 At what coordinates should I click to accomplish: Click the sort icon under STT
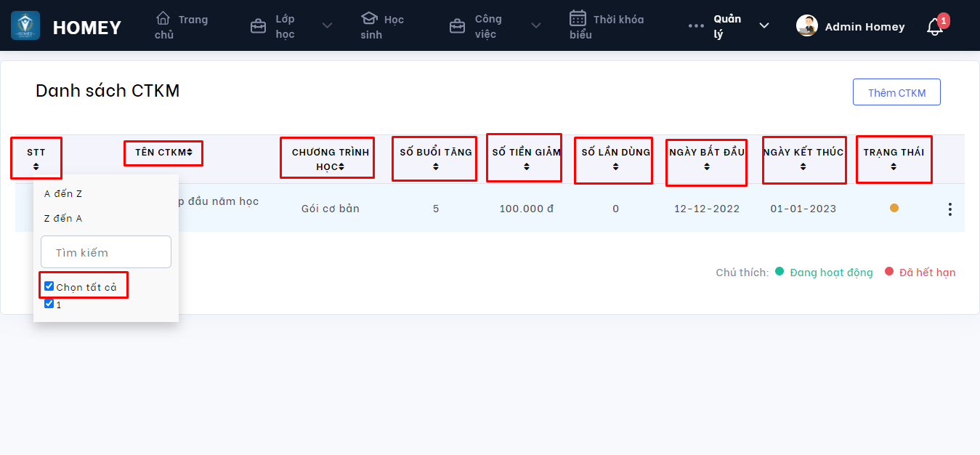pos(36,166)
